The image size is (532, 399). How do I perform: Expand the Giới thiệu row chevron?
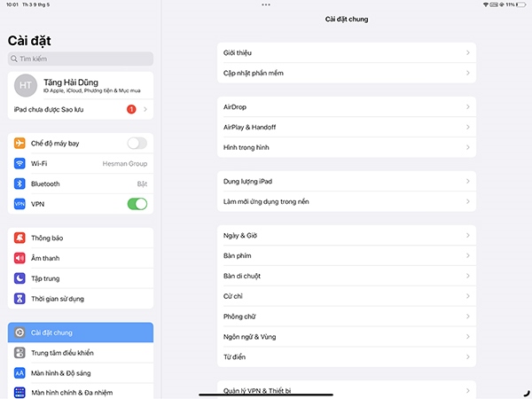click(467, 53)
